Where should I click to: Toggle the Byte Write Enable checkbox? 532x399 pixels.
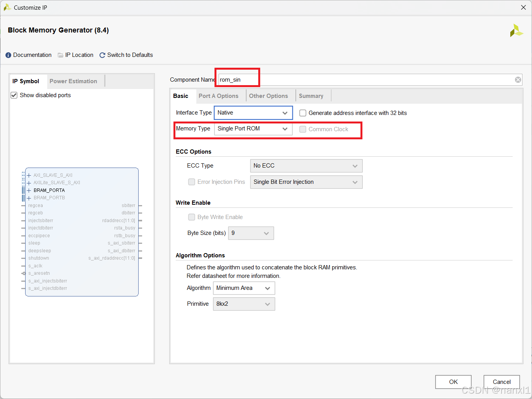(192, 217)
